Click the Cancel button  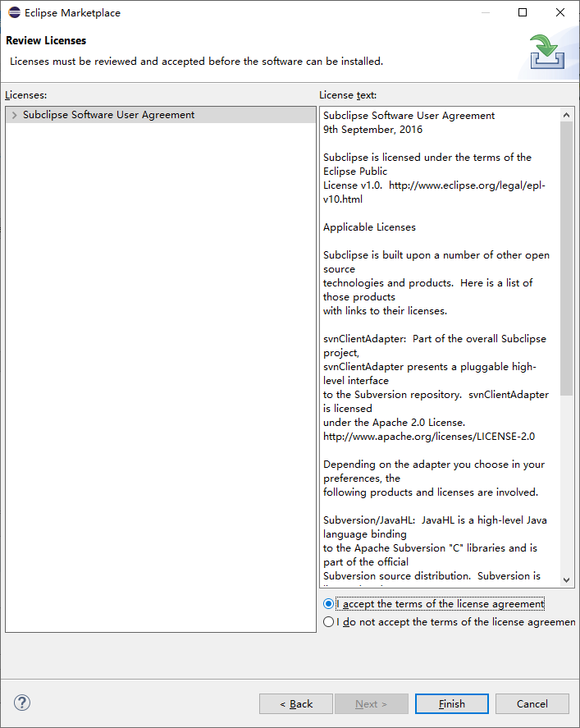(x=532, y=704)
